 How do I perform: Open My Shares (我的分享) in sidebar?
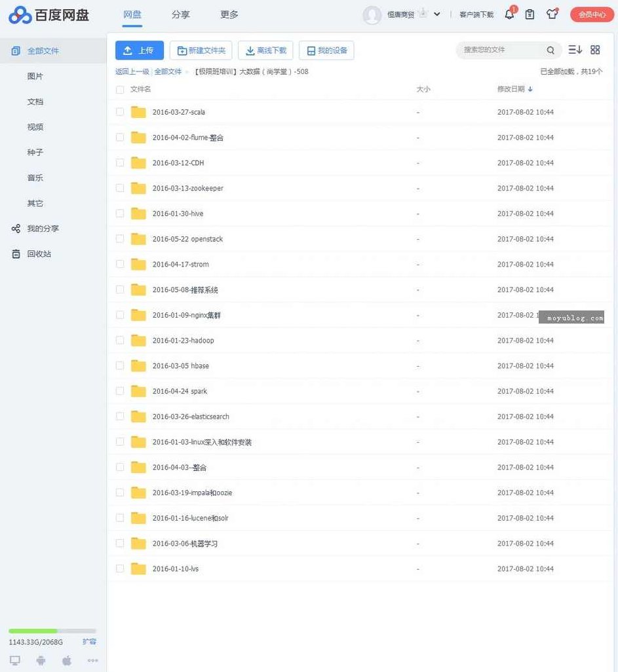[x=39, y=229]
